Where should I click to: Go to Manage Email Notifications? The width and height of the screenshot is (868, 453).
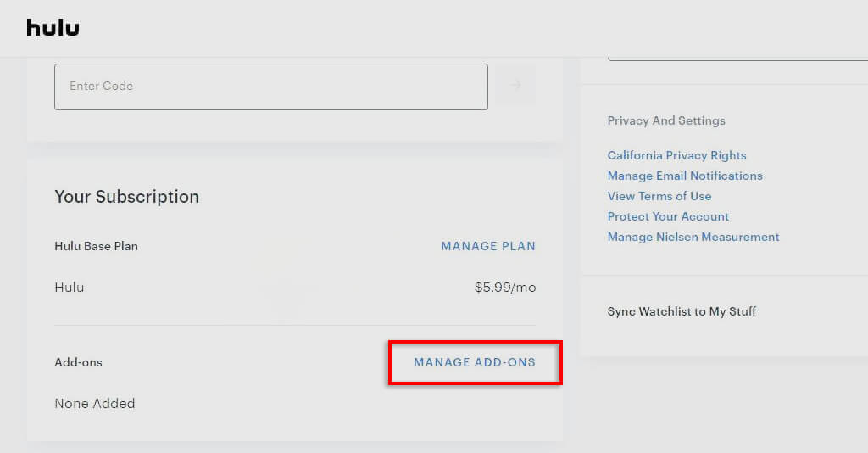click(x=685, y=176)
